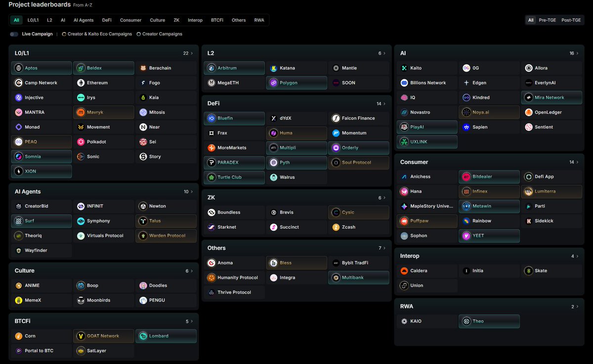
Task: Expand the Interop section chevron
Action: 577,256
